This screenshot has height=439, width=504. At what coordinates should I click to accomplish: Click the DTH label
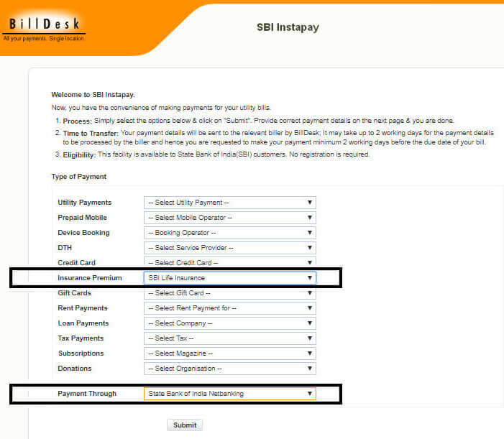tap(65, 248)
